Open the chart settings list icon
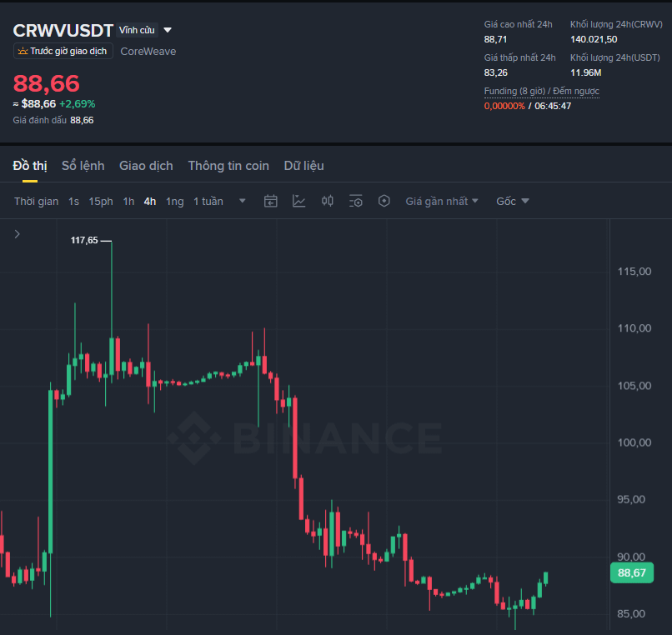 (x=356, y=201)
